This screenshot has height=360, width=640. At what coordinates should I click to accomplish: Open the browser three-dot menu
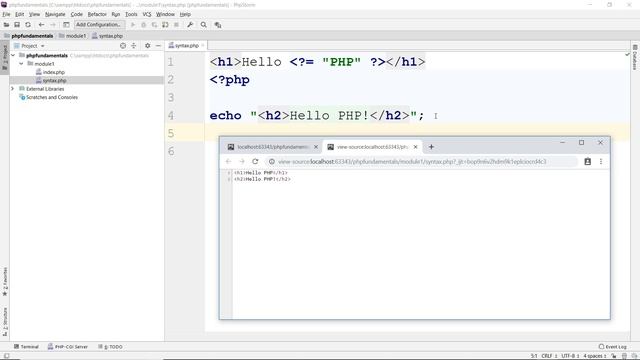pyautogui.click(x=601, y=162)
